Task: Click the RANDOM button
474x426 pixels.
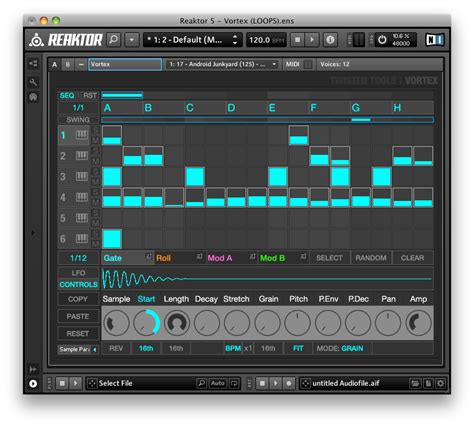Action: (x=371, y=258)
